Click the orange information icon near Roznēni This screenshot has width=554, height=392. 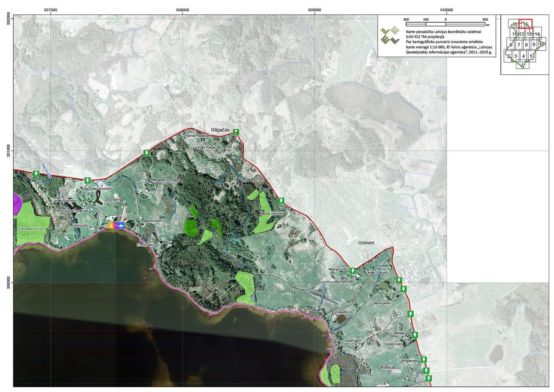(x=111, y=225)
